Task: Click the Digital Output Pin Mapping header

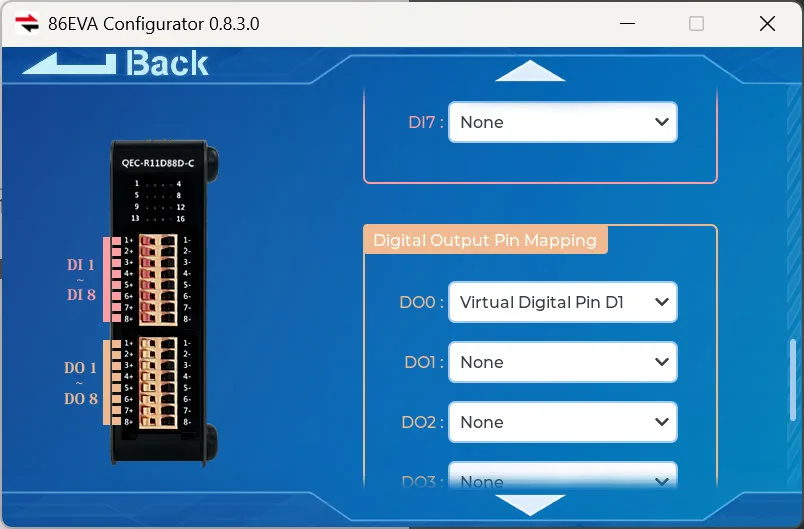Action: [x=485, y=240]
